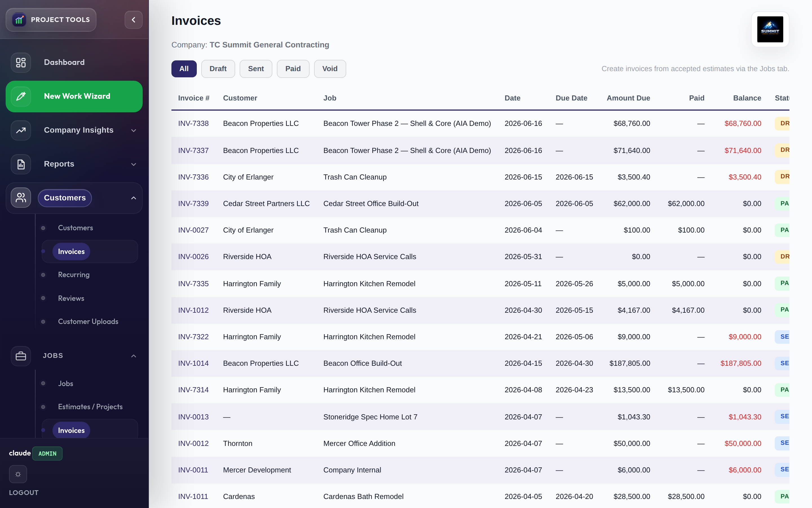Open Customer Uploads in the sidebar

point(88,321)
